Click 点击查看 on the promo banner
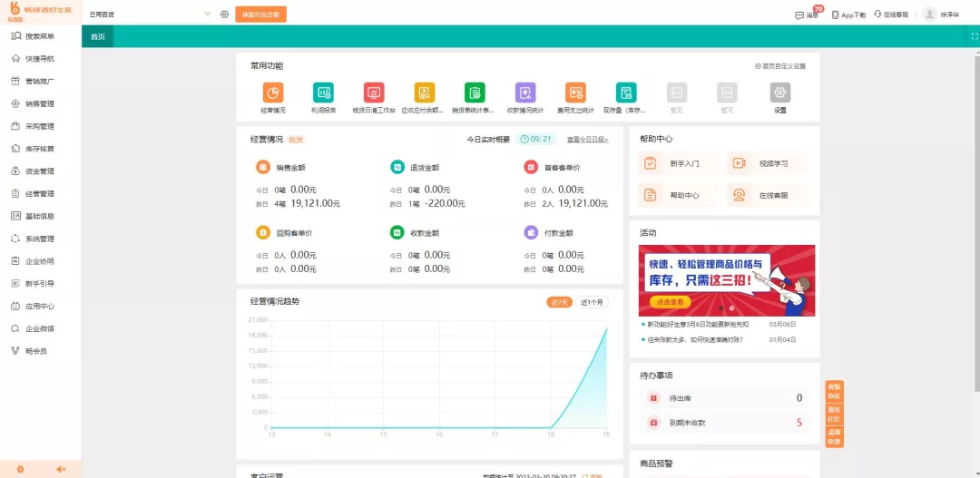 (670, 302)
